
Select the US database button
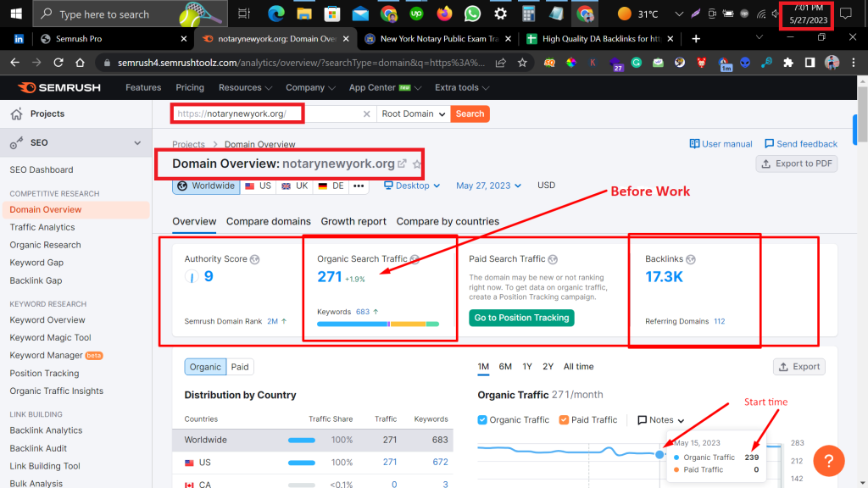tap(258, 186)
